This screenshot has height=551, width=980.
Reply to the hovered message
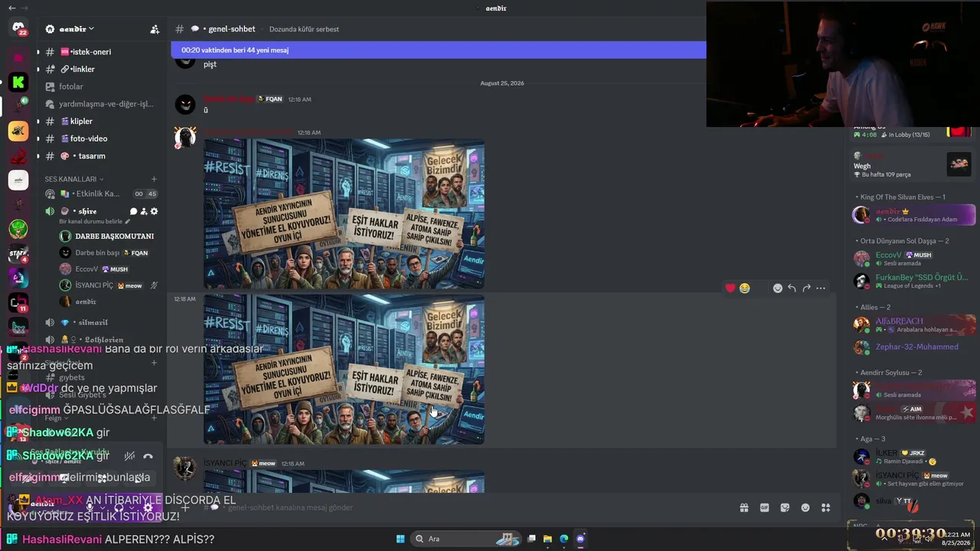[792, 288]
